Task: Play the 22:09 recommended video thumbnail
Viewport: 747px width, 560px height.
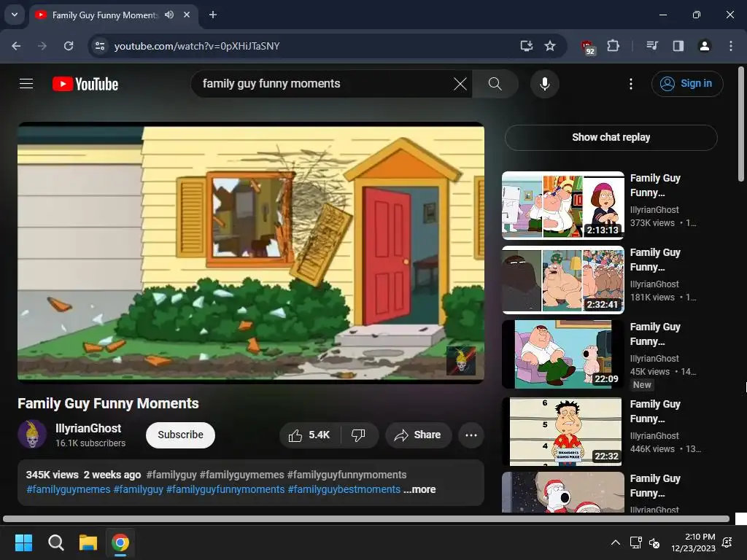Action: [563, 354]
